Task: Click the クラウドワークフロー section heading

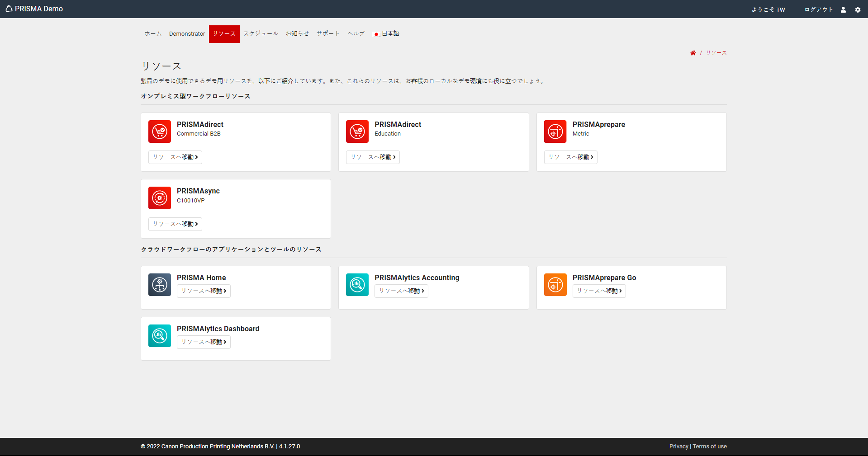Action: click(231, 249)
